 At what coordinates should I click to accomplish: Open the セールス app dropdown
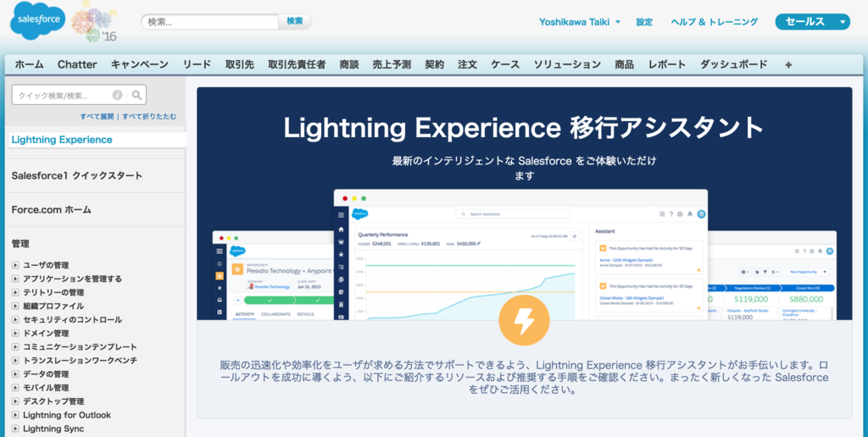tap(813, 22)
